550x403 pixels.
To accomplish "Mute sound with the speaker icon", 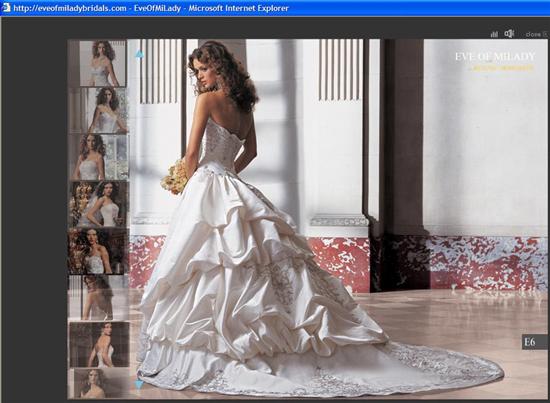I will pos(509,33).
